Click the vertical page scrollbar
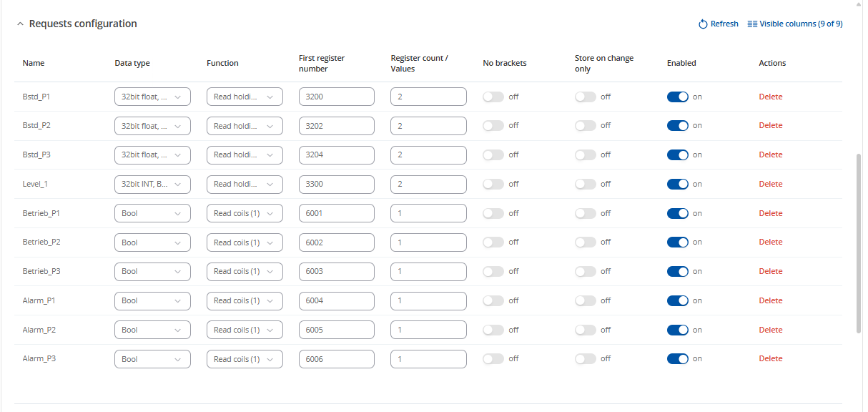 pyautogui.click(x=859, y=242)
